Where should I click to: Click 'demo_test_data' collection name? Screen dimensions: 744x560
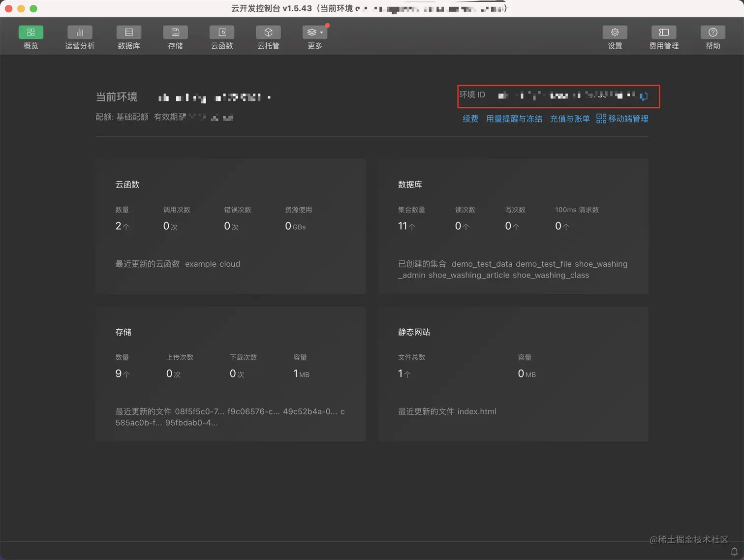pyautogui.click(x=482, y=264)
